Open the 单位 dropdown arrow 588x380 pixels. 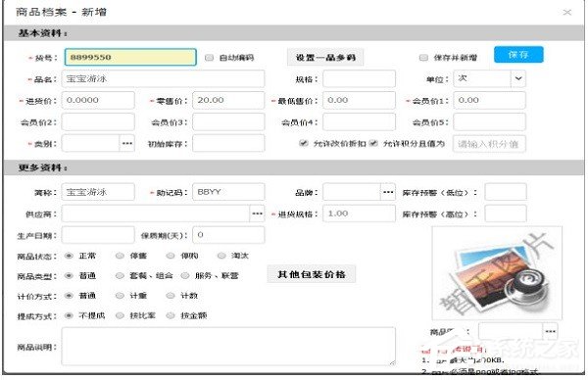(x=518, y=78)
